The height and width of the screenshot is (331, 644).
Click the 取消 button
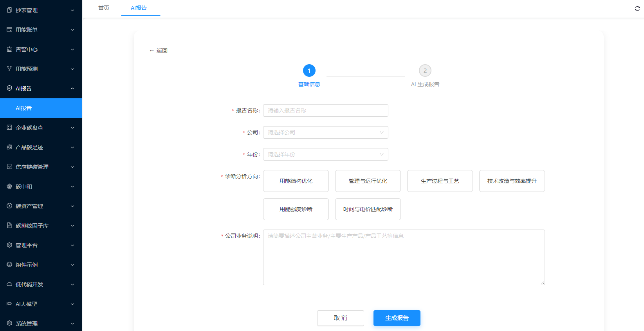pyautogui.click(x=340, y=318)
